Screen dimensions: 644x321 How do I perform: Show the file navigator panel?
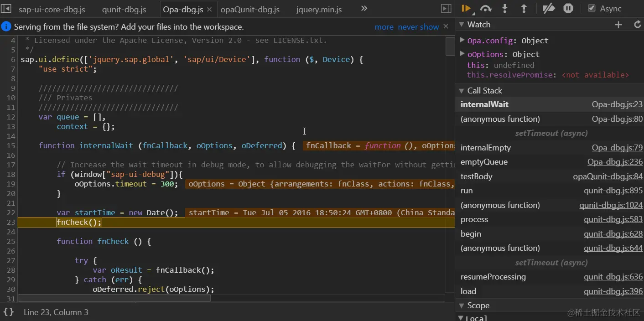tap(6, 9)
